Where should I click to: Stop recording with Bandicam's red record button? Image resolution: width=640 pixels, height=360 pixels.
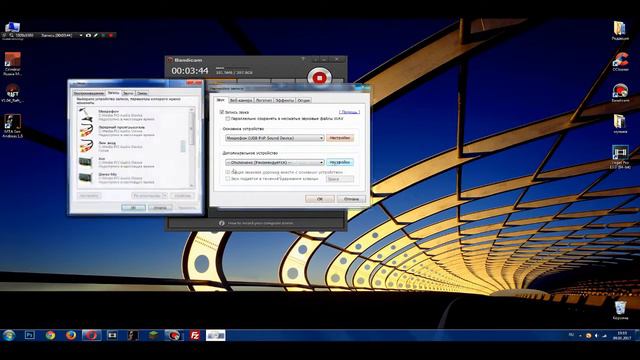(319, 78)
